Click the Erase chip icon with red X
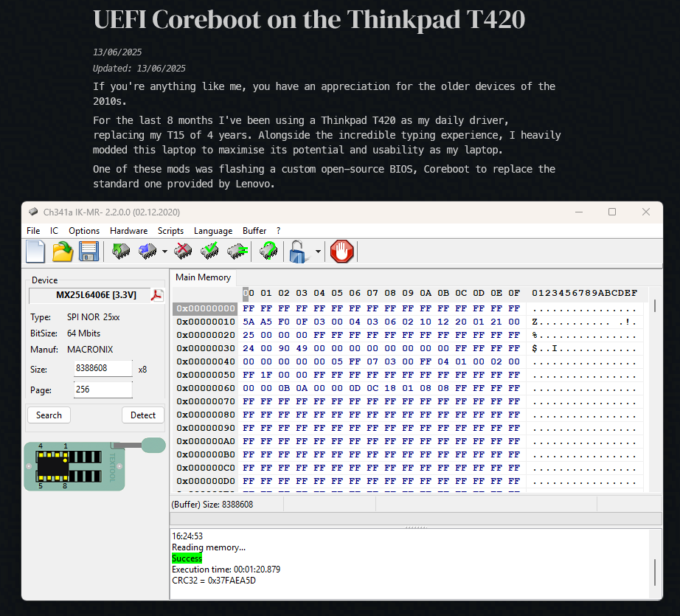 183,251
